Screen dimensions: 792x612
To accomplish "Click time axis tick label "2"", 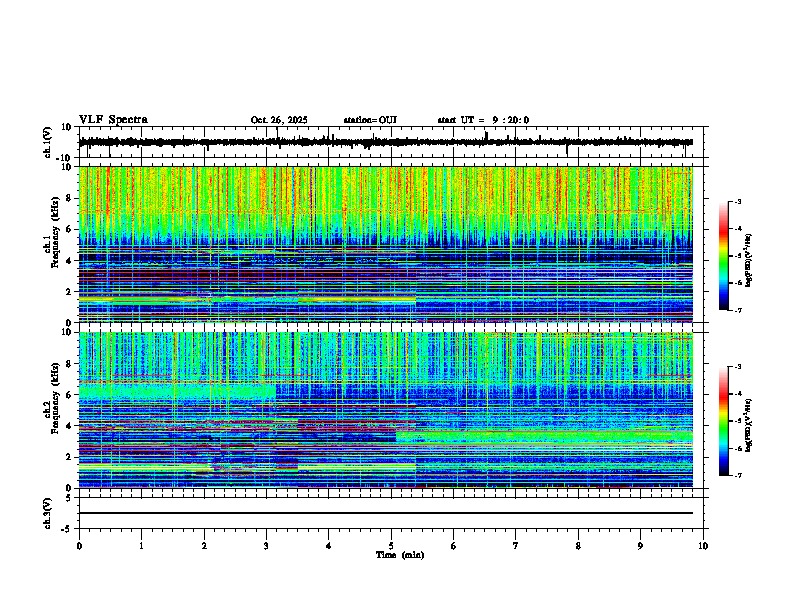I will [204, 546].
